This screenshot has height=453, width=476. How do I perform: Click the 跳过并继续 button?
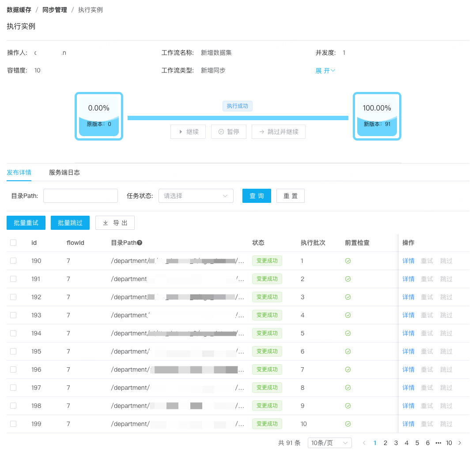(279, 132)
